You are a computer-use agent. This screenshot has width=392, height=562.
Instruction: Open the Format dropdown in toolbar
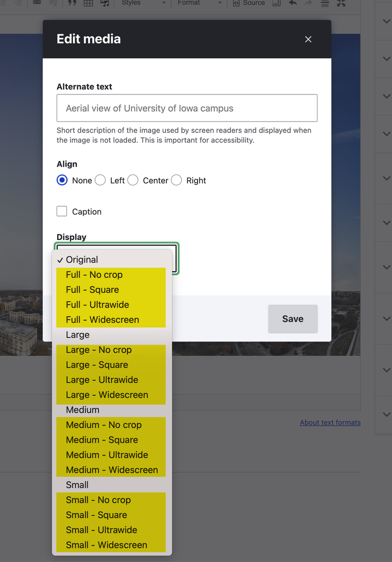200,3
